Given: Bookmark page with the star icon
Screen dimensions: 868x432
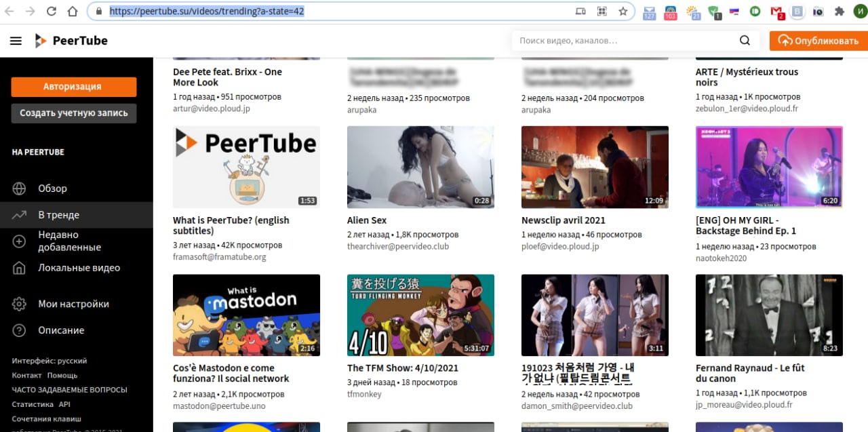Looking at the screenshot, I should coord(623,12).
